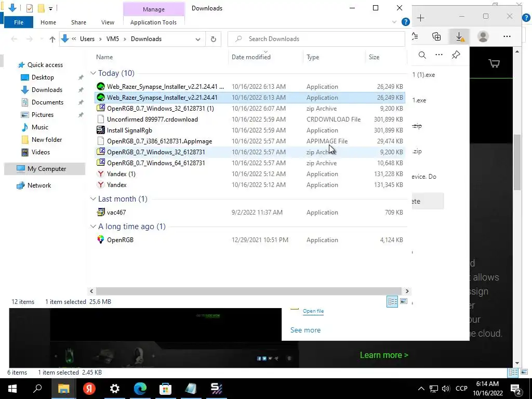Switch to the Home ribbon tab
The image size is (532, 399).
[48, 22]
